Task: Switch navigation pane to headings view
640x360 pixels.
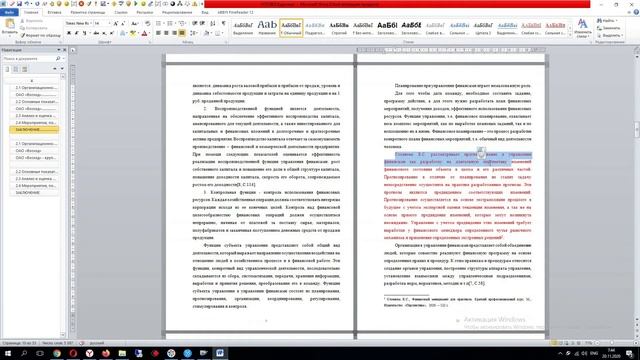Action: pos(7,69)
